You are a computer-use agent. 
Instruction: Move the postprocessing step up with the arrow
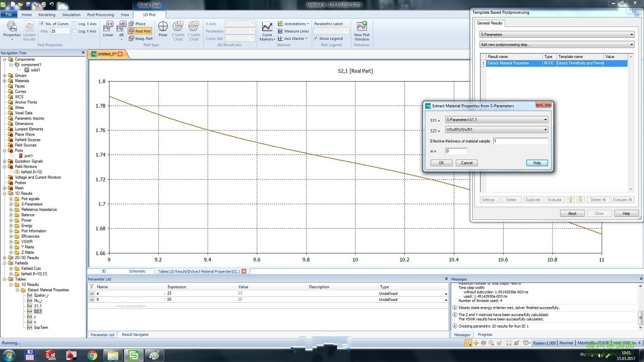point(571,200)
